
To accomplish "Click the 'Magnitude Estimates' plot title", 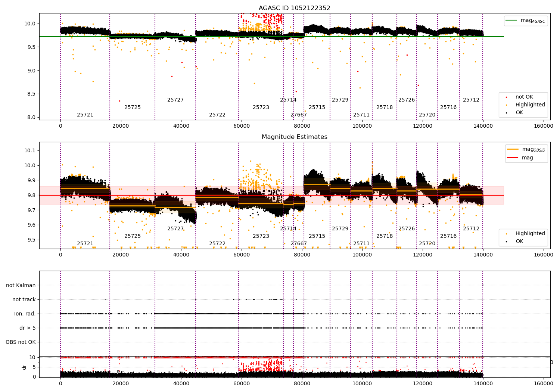I will [295, 137].
